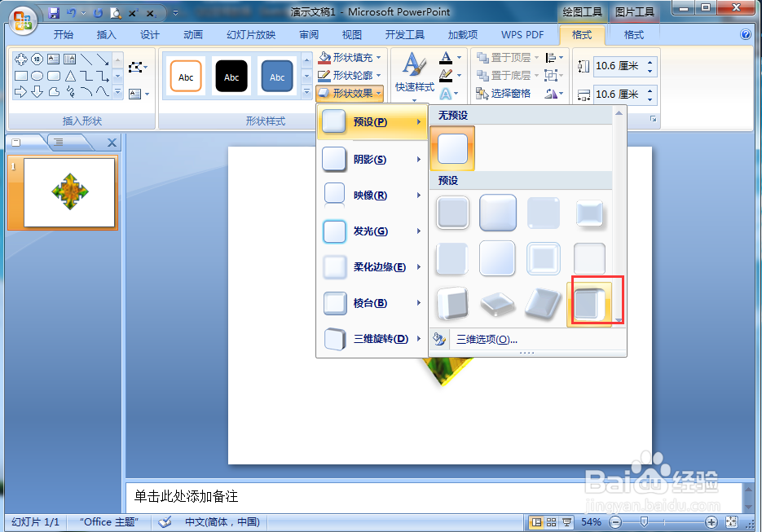The width and height of the screenshot is (762, 532).
Task: Expand the shape styles gallery
Action: [x=306, y=91]
